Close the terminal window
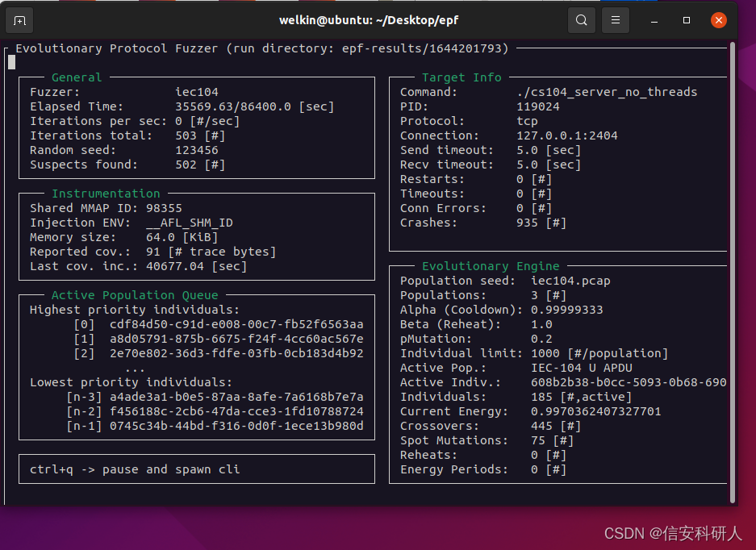The image size is (756, 550). 718,20
